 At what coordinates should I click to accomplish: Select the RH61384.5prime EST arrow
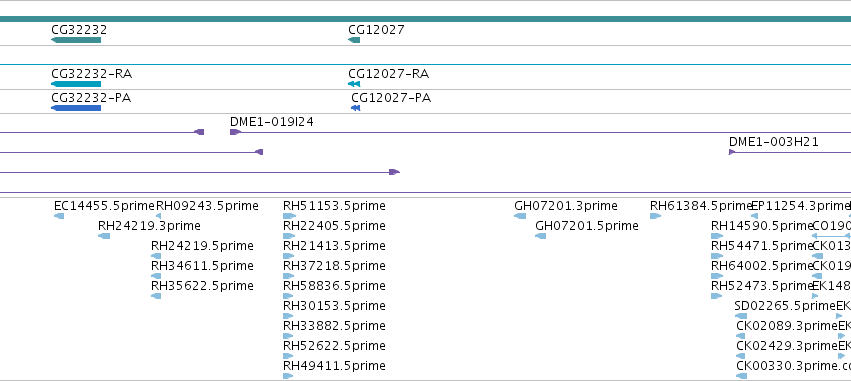pyautogui.click(x=656, y=216)
